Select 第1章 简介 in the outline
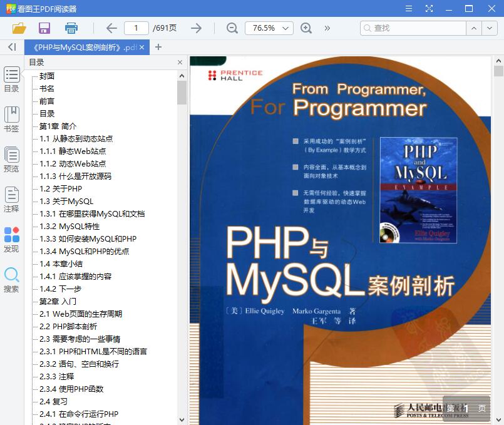Viewport: 504px width, 425px height. pyautogui.click(x=58, y=126)
